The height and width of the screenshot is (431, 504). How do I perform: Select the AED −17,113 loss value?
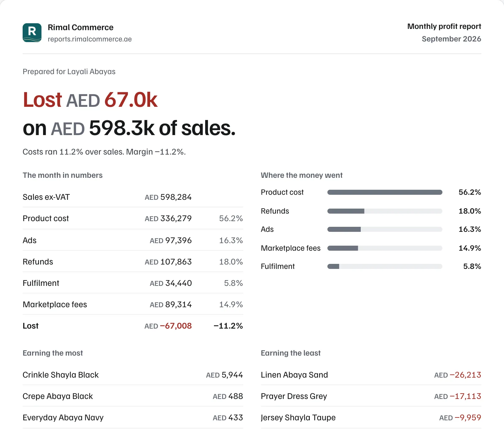pyautogui.click(x=457, y=396)
